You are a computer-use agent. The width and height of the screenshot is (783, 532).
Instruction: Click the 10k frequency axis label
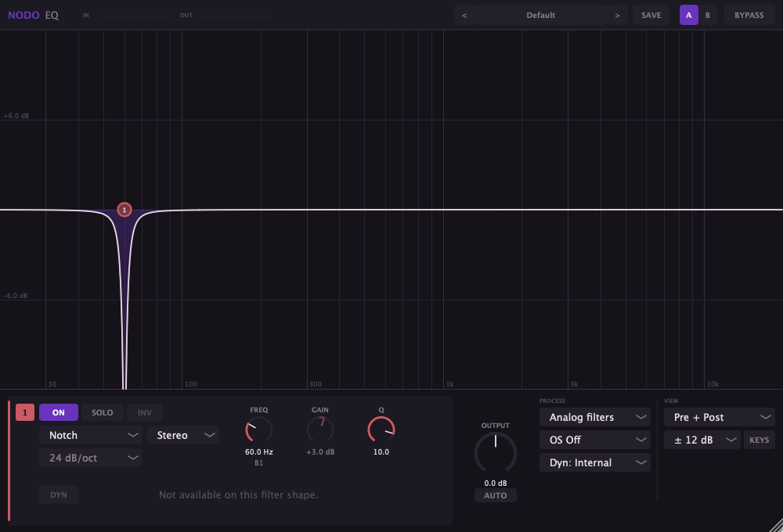pos(713,384)
